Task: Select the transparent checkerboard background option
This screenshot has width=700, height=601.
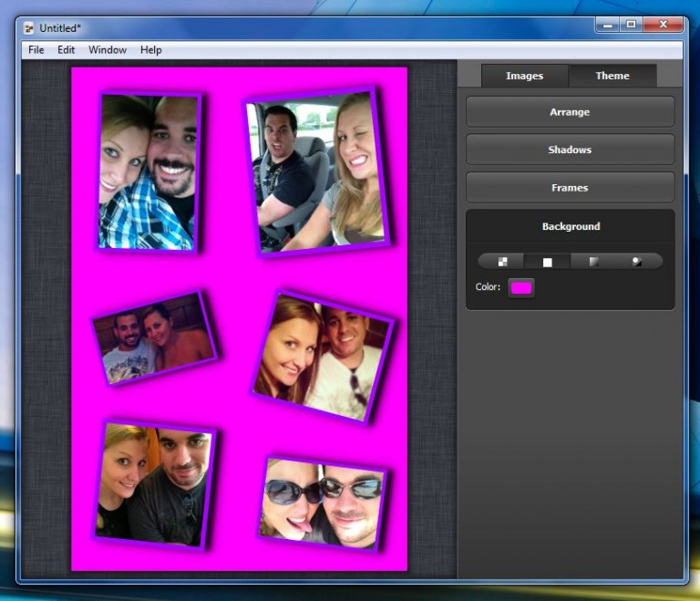Action: coord(502,262)
